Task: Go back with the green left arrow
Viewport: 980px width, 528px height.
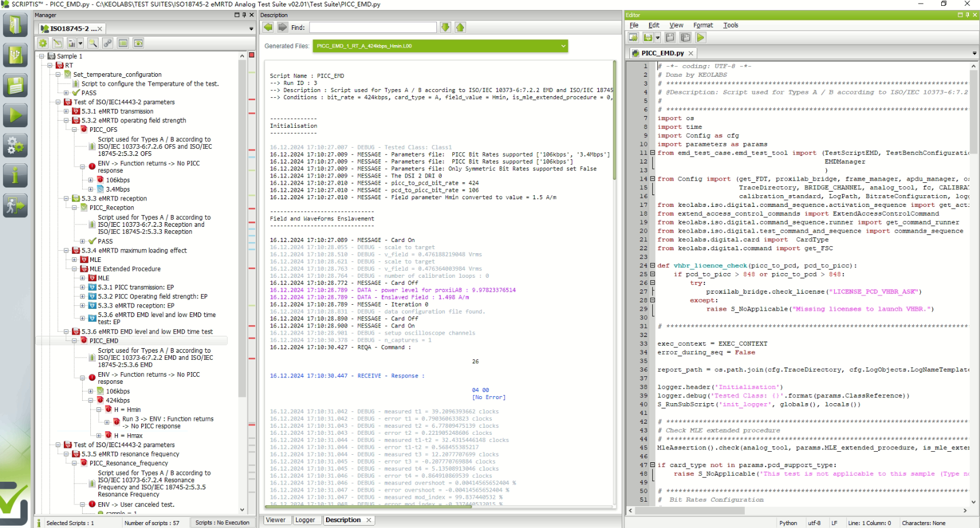Action: [268, 28]
